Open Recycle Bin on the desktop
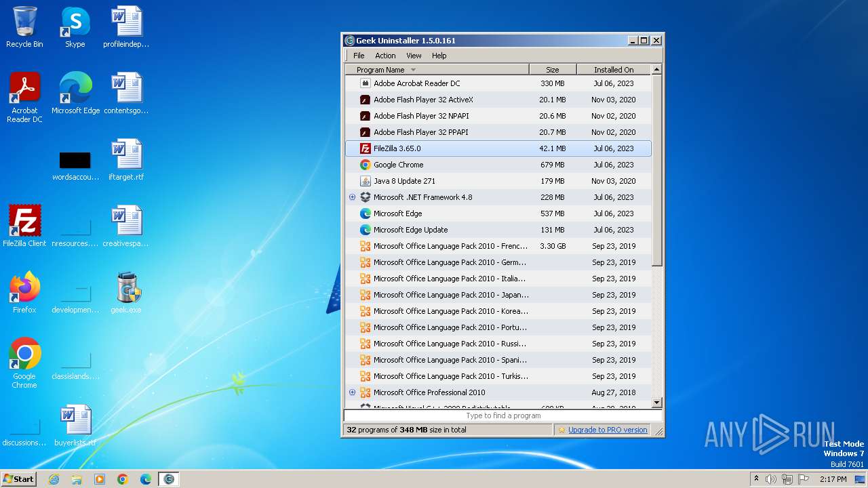 [24, 27]
